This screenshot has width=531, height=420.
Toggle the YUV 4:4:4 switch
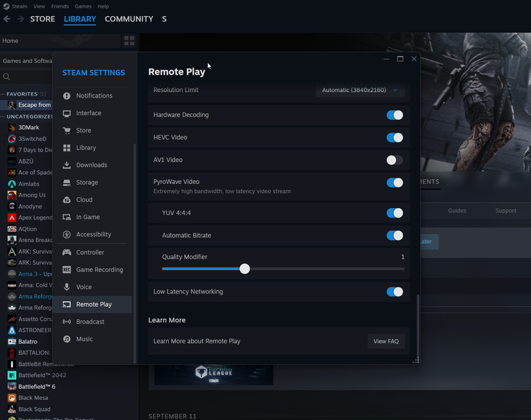(395, 213)
